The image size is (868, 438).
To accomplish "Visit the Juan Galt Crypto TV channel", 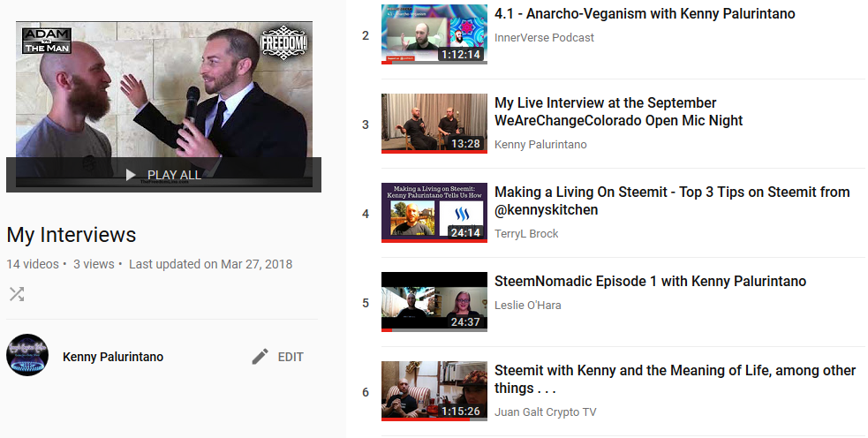I will [x=546, y=412].
